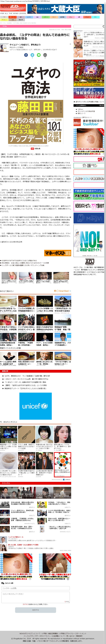
Task: Click the NEWSポストセブン アプリで読めます banner
Action: click(89, 206)
